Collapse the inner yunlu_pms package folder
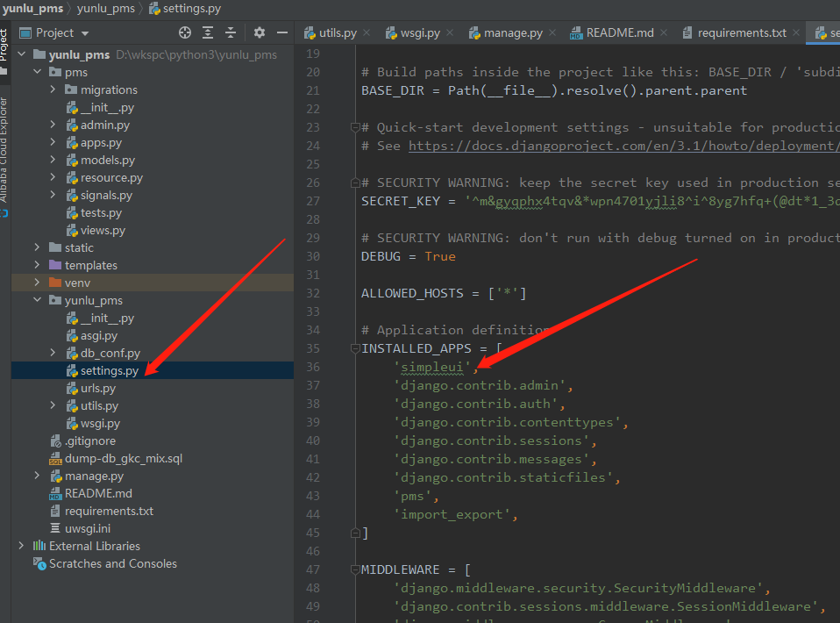 click(37, 300)
